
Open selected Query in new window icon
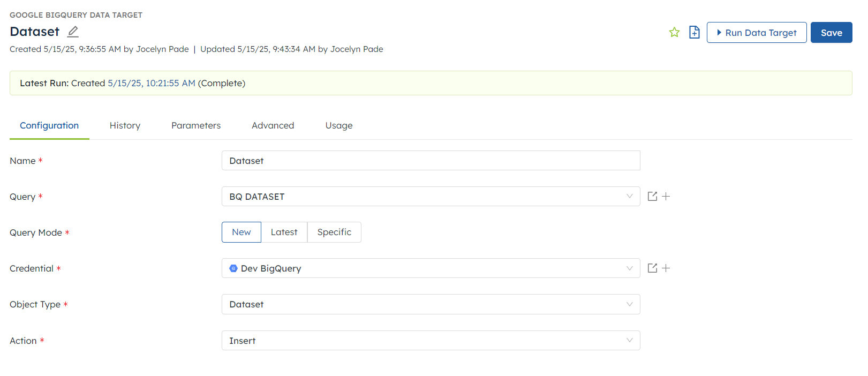(652, 197)
